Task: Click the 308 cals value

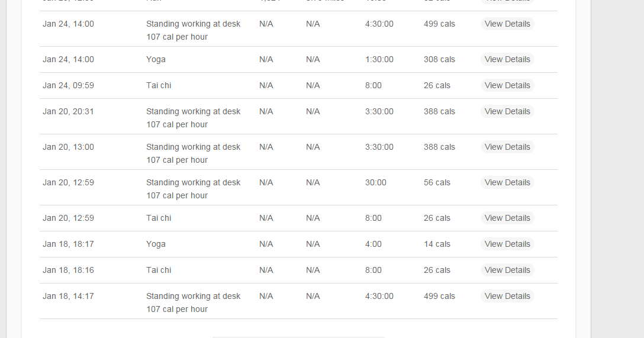Action: (439, 59)
